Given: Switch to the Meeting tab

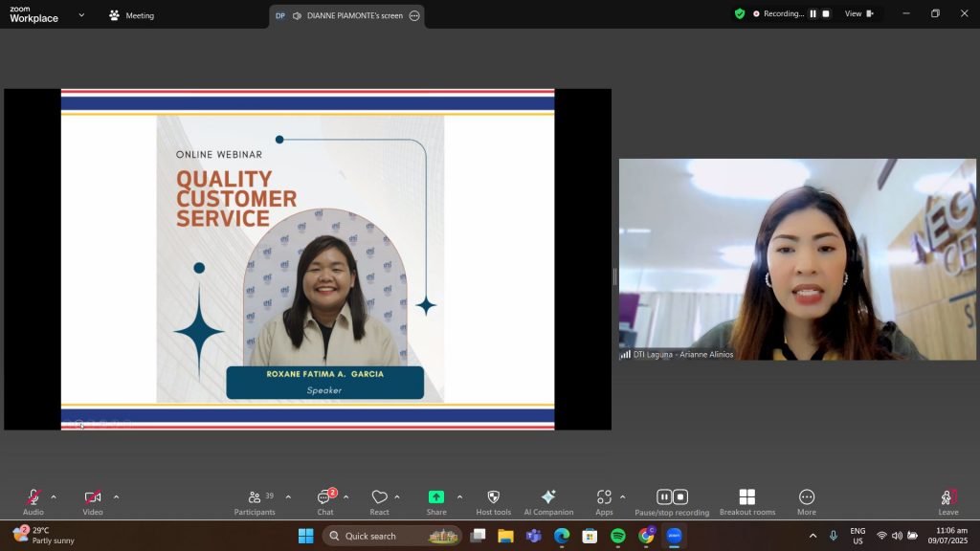Looking at the screenshot, I should [x=131, y=15].
